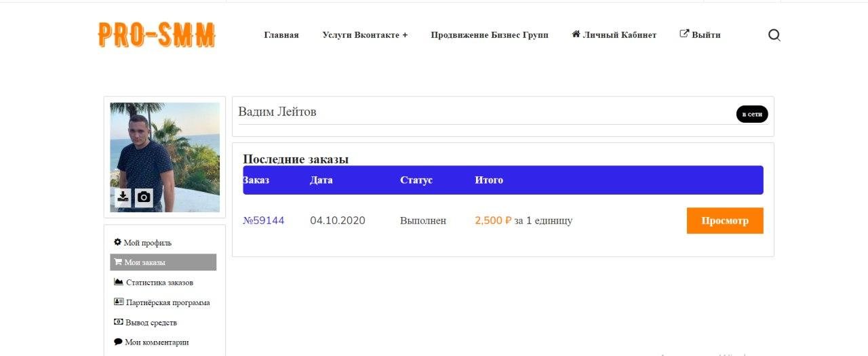Click the date 04.10.2020

[338, 220]
